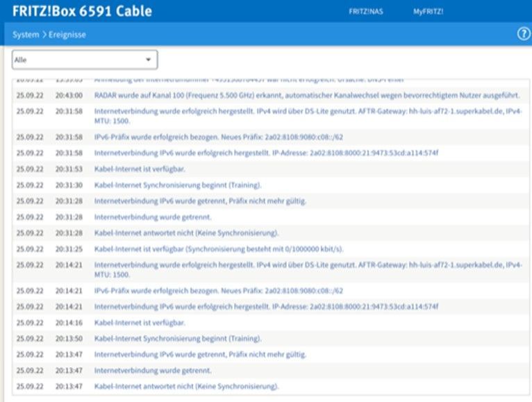Click the date cell in the RADAR row
Image resolution: width=532 pixels, height=402 pixels.
[x=30, y=95]
